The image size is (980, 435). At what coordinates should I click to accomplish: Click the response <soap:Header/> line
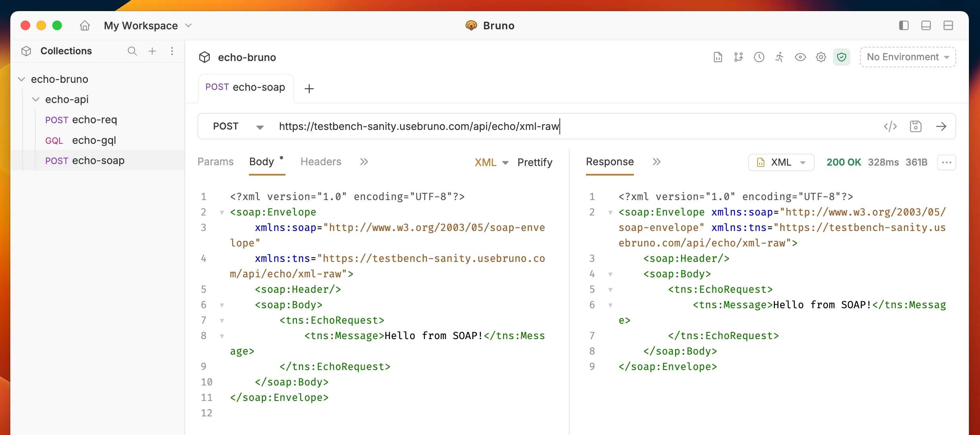point(687,259)
